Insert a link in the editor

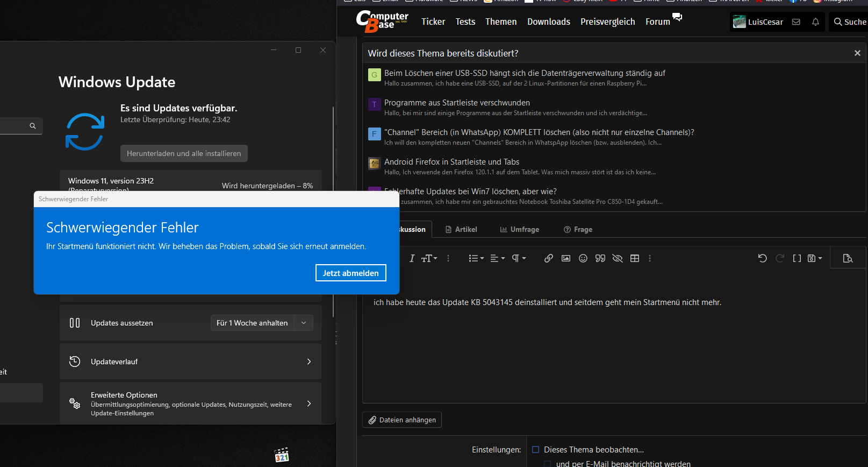(548, 258)
